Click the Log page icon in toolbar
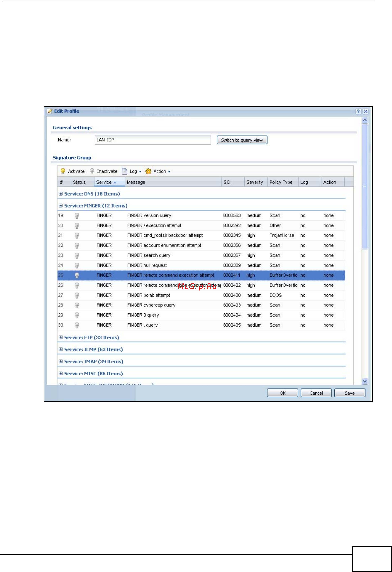Viewport: 392px width, 572px height. coord(125,171)
